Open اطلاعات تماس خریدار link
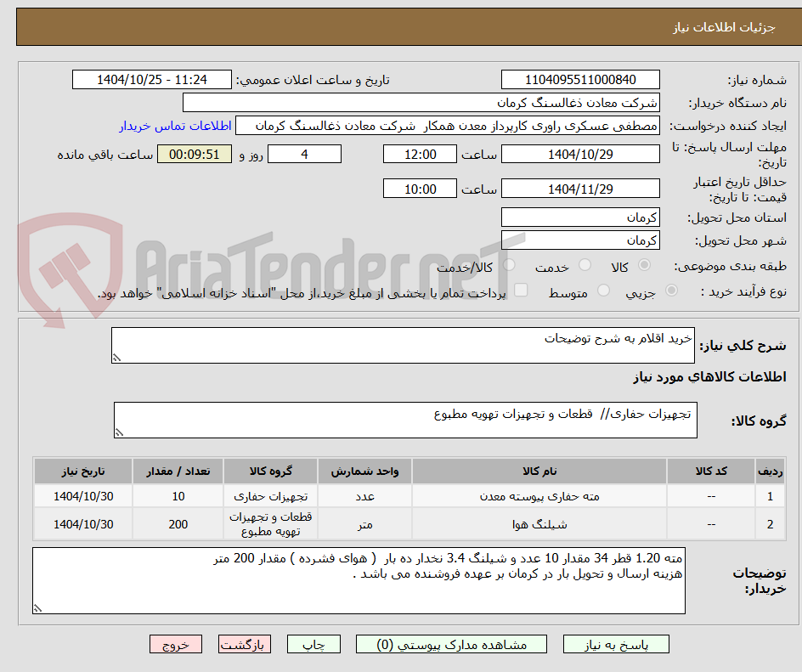Screen dimensions: 802x672 pyautogui.click(x=175, y=126)
